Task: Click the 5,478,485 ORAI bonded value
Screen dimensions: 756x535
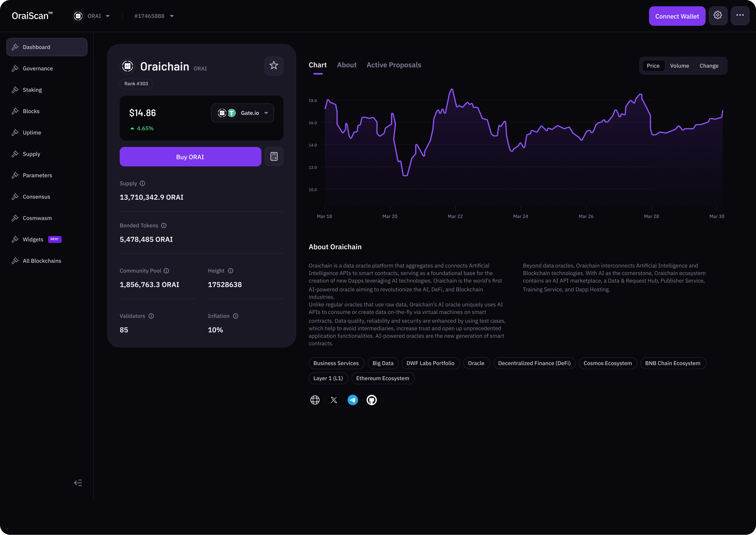Action: pyautogui.click(x=146, y=239)
